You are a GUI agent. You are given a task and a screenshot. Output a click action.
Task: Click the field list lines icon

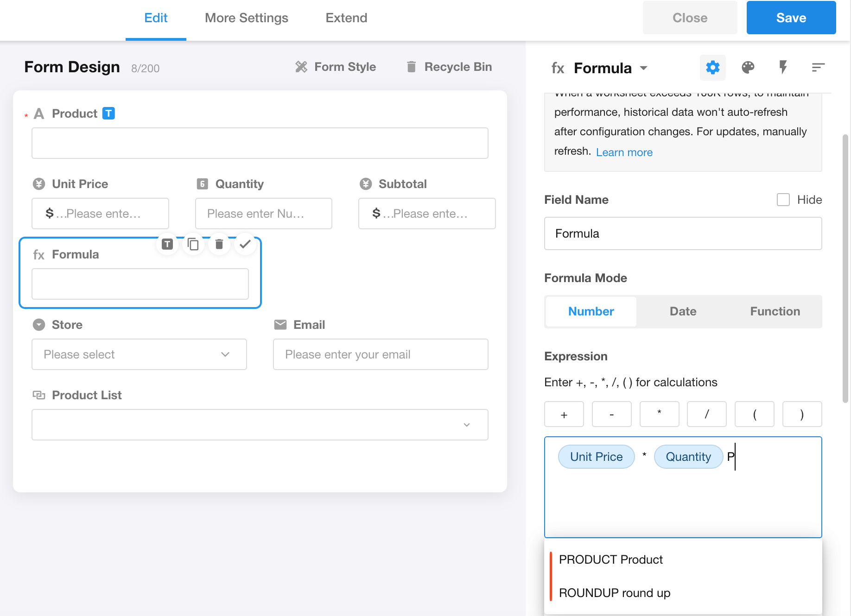click(818, 68)
